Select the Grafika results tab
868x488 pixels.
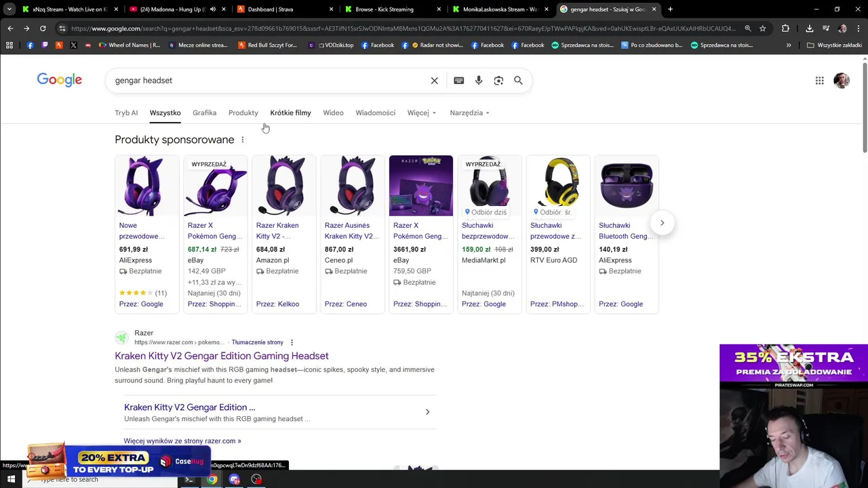pos(204,113)
